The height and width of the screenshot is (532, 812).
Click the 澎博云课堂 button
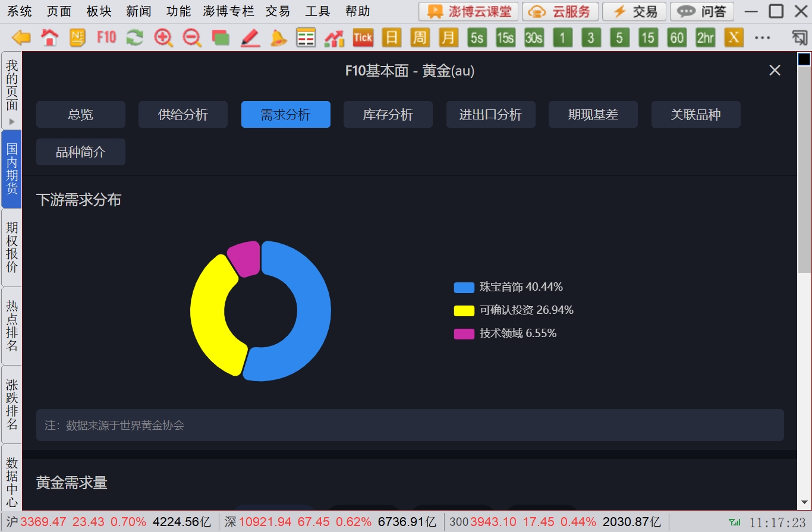[468, 11]
